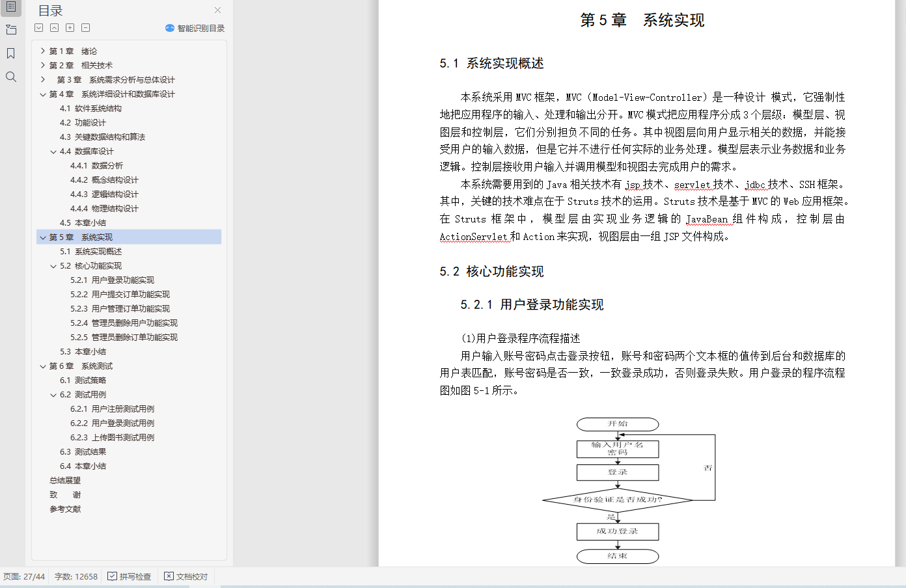Navigate to 6.3 测试结果
This screenshot has width=906, height=588.
83,451
